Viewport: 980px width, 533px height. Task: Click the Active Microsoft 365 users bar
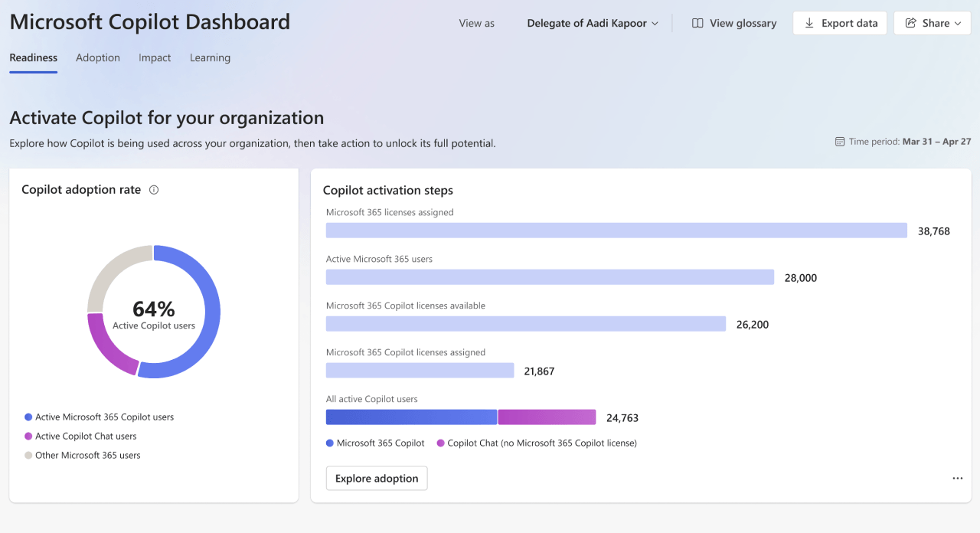tap(550, 277)
